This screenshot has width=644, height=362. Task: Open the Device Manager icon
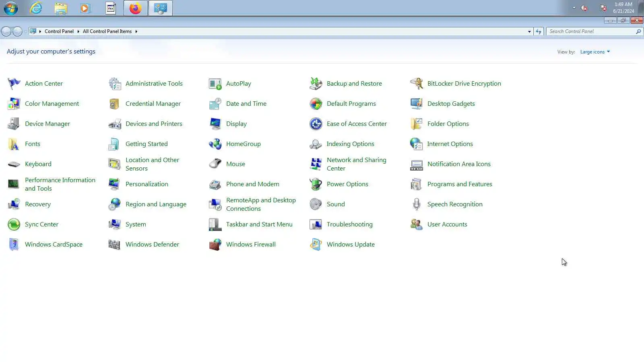pos(14,124)
